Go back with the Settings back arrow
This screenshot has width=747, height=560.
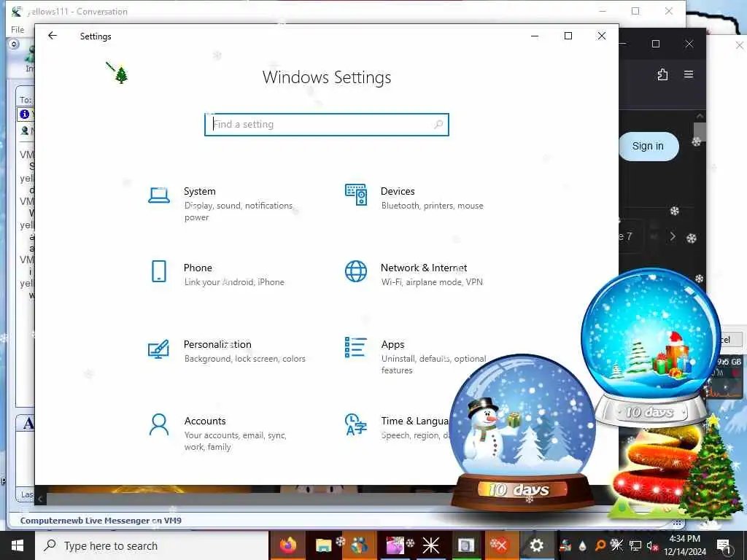point(53,36)
